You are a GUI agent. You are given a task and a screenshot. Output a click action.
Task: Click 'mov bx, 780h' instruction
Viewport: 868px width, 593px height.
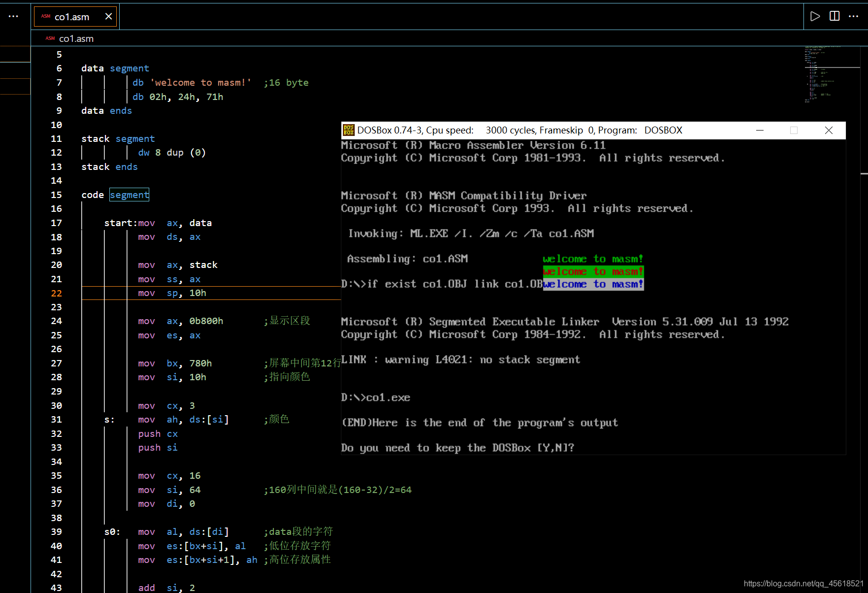175,363
